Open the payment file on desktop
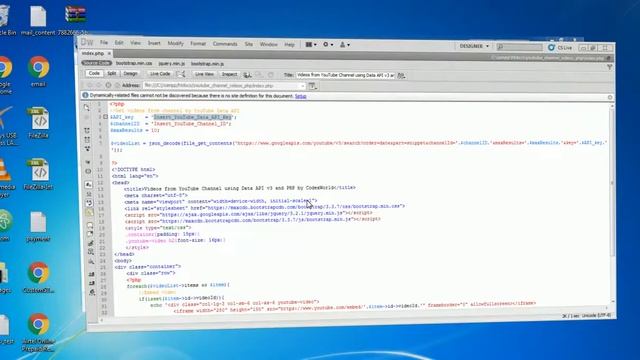 pyautogui.click(x=38, y=227)
